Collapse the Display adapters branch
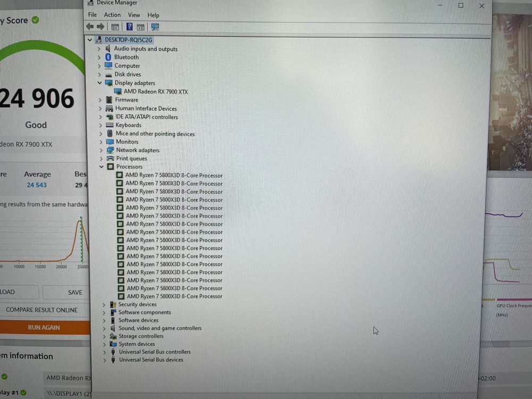 coord(99,83)
